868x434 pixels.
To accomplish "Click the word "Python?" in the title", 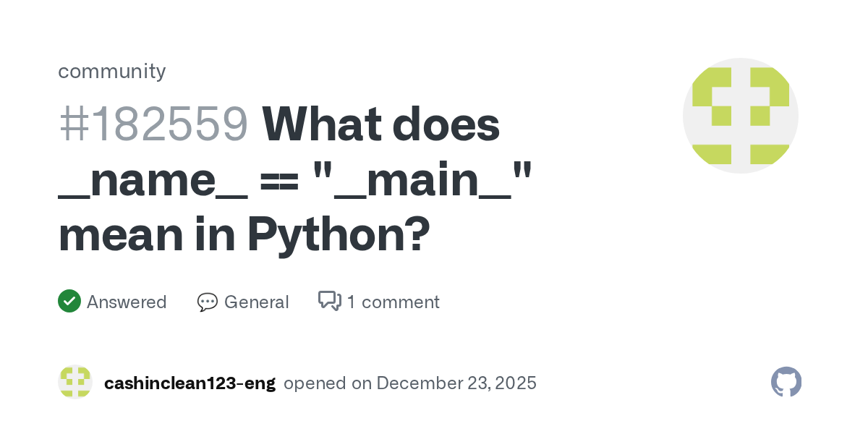I will coord(338,235).
